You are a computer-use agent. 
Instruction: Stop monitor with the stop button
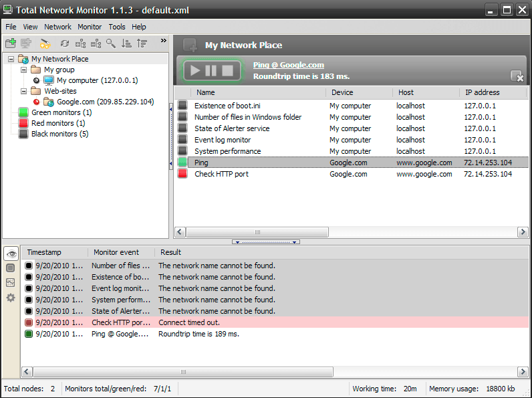coord(227,71)
